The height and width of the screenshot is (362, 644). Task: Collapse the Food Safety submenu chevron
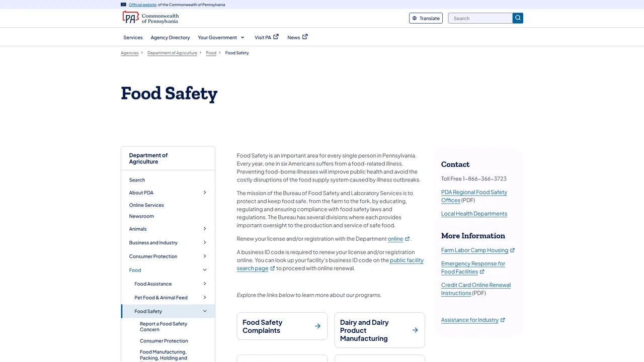tap(205, 311)
